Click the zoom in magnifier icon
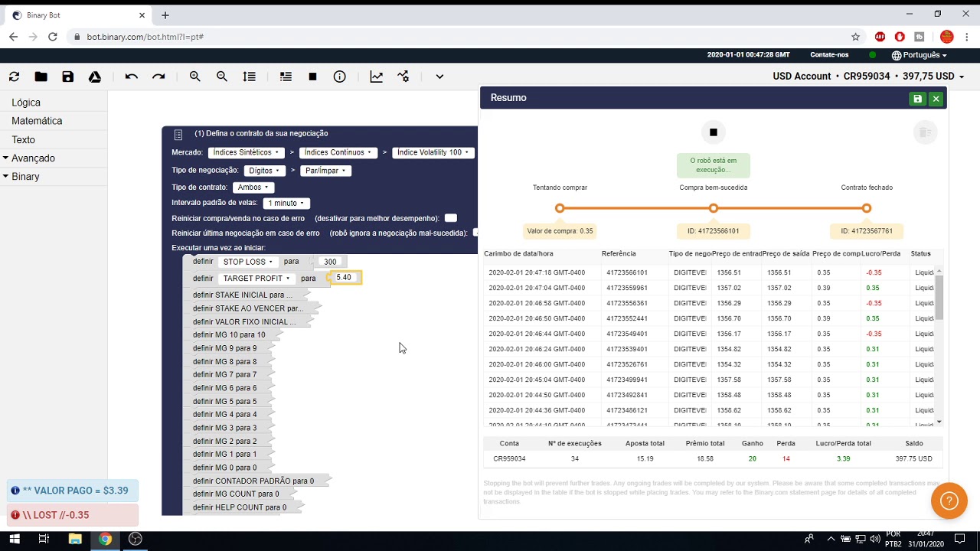This screenshot has width=980, height=551. click(195, 77)
